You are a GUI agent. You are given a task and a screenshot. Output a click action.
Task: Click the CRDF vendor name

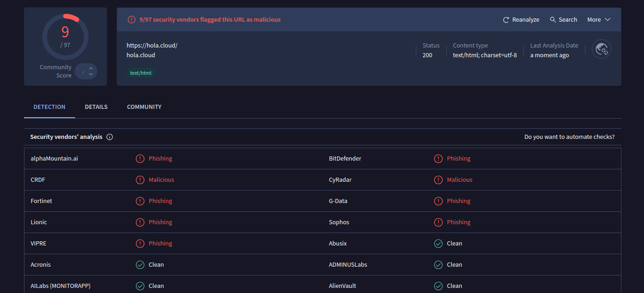pyautogui.click(x=38, y=179)
